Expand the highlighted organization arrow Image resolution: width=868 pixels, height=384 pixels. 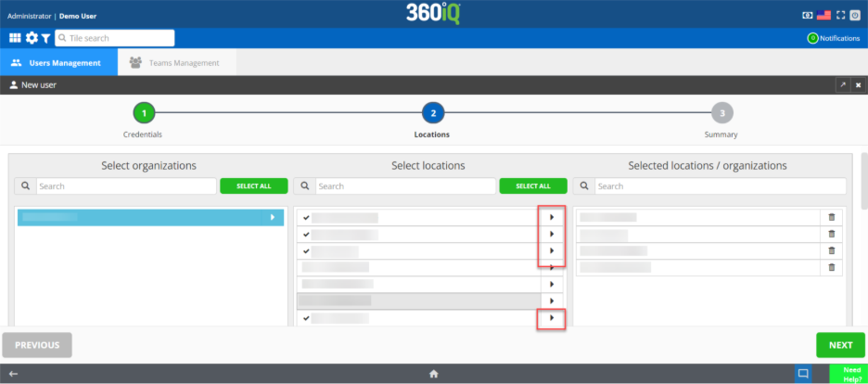(272, 217)
